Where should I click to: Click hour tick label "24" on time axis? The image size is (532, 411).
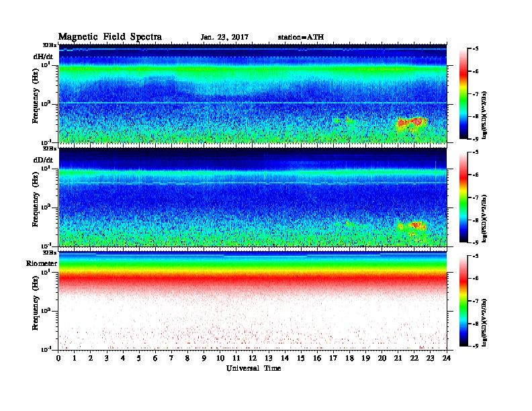pos(447,359)
